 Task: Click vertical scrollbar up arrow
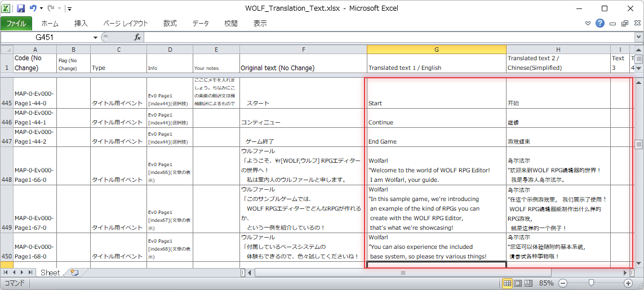pyautogui.click(x=639, y=83)
